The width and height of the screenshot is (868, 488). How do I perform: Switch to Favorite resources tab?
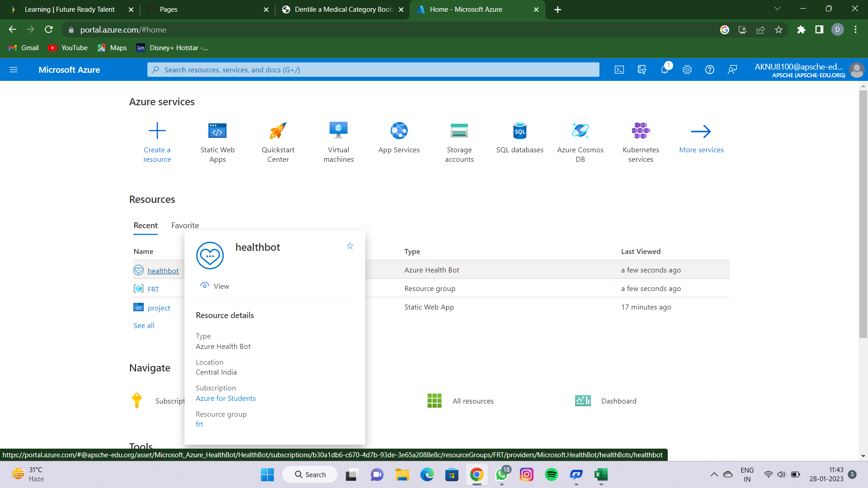click(x=185, y=225)
